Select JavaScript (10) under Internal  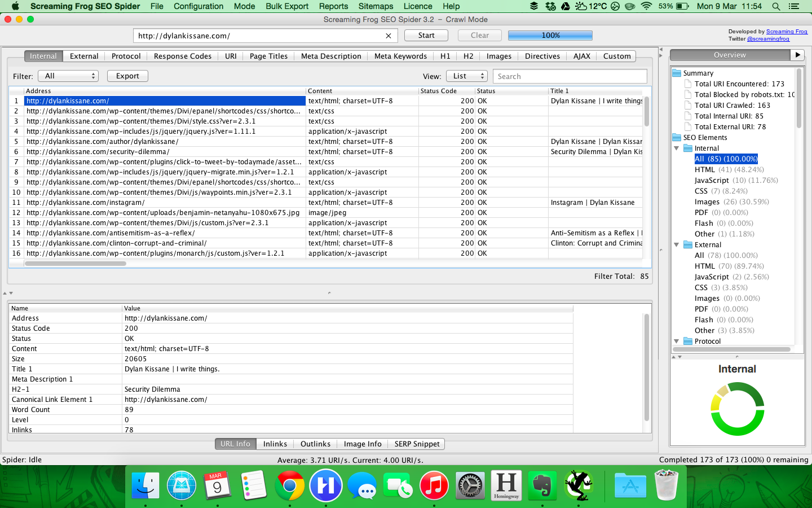(736, 180)
